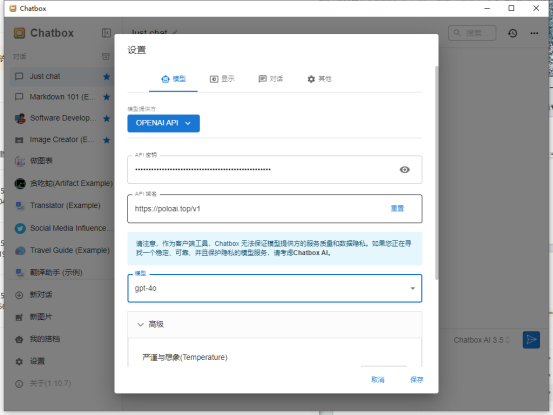Click the gear icon beside 设置 in sidebar
The image size is (553, 415).
[x=19, y=361]
